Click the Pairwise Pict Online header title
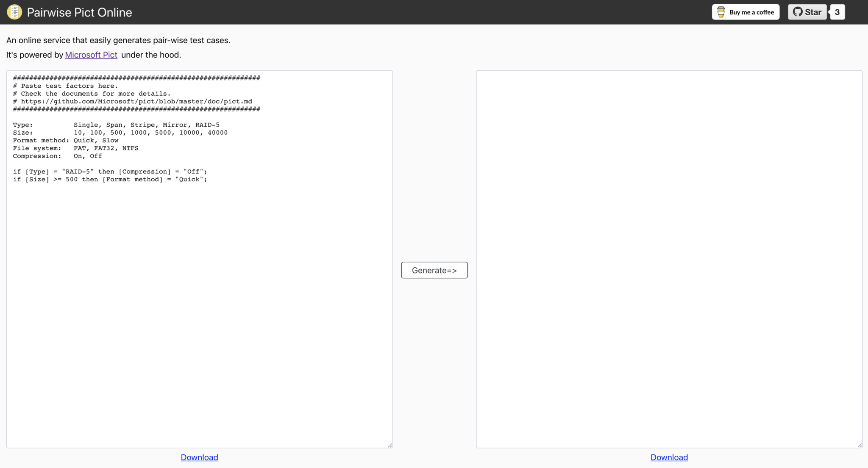Image resolution: width=868 pixels, height=468 pixels. click(x=79, y=12)
